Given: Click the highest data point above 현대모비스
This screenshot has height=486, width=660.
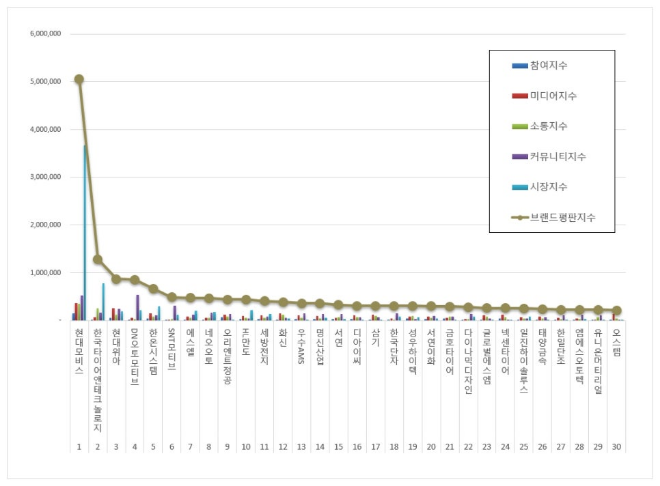Looking at the screenshot, I should (79, 79).
